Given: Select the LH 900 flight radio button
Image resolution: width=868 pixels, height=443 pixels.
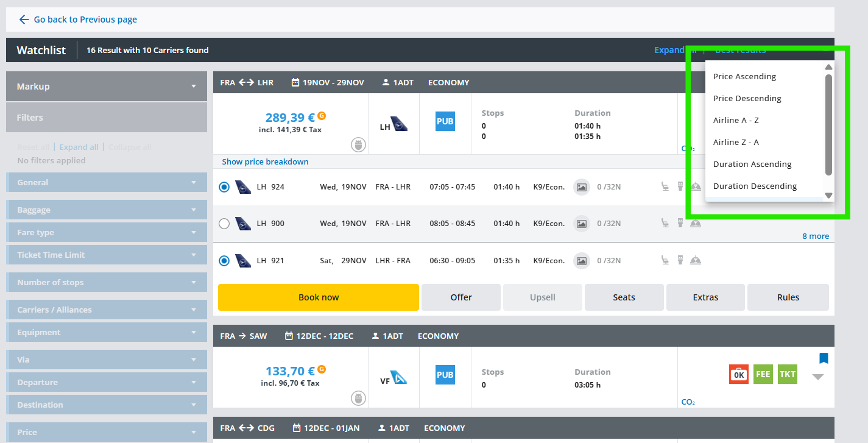Looking at the screenshot, I should pyautogui.click(x=224, y=224).
